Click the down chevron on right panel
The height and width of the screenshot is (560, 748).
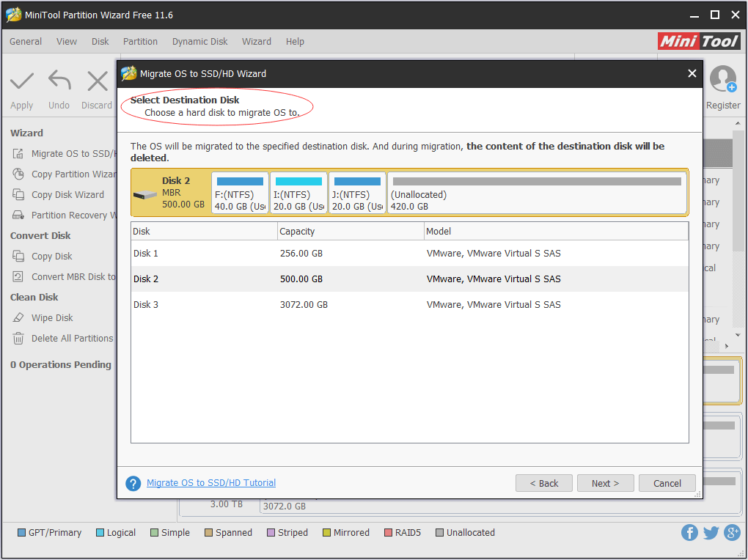[x=739, y=334]
